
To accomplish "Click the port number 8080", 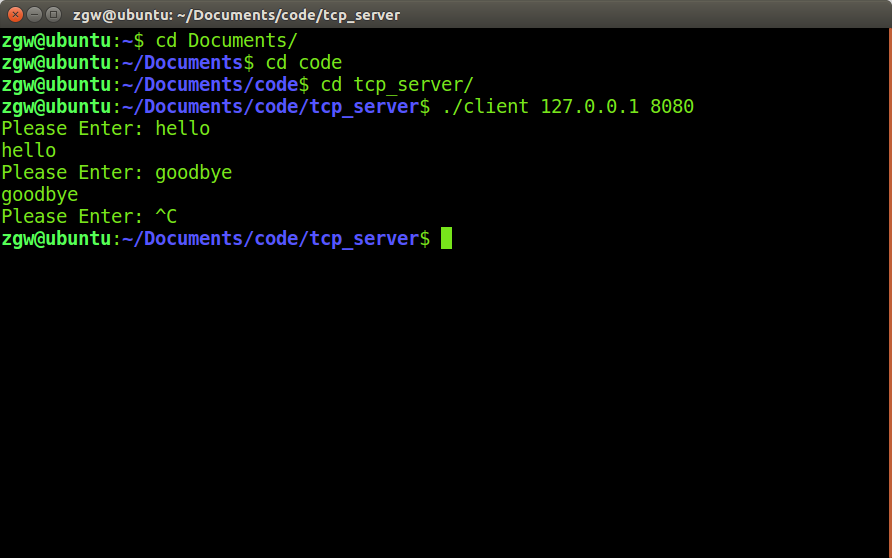I will [x=672, y=106].
